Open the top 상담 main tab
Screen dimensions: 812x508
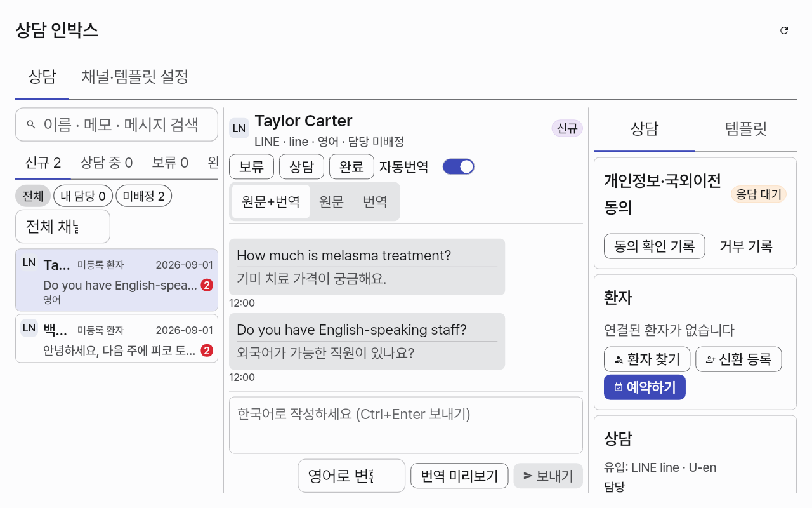tap(42, 77)
